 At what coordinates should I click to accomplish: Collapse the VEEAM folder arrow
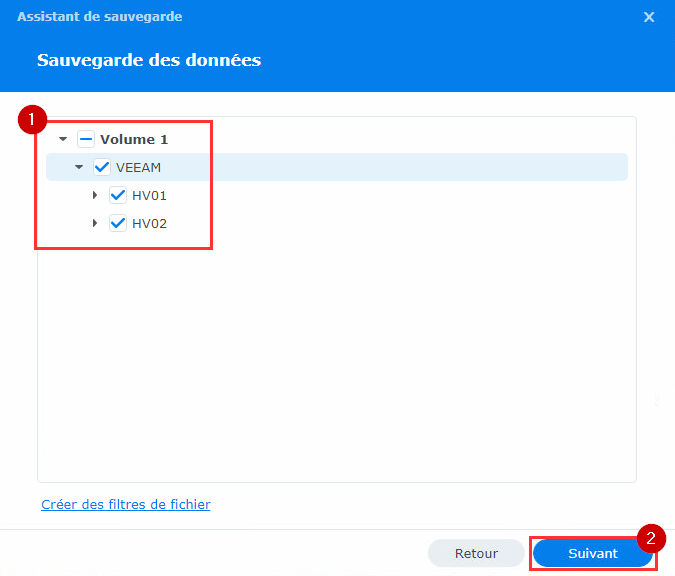79,168
